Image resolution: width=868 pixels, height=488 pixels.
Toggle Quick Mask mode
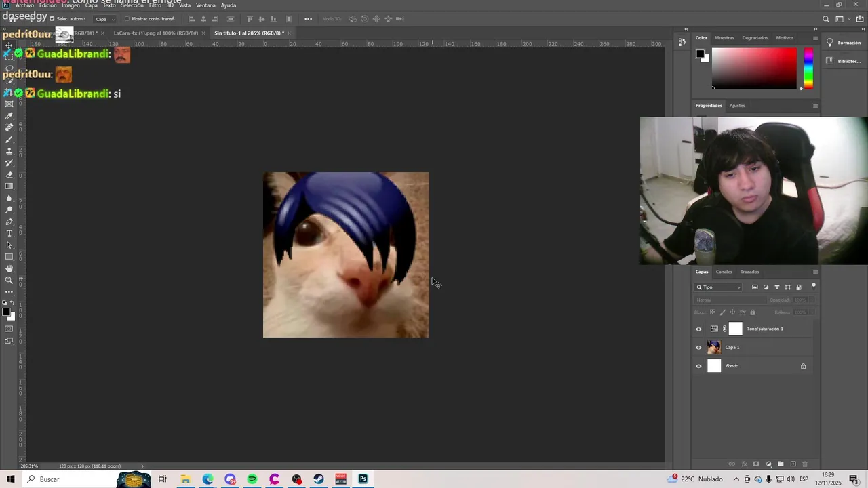tap(9, 329)
